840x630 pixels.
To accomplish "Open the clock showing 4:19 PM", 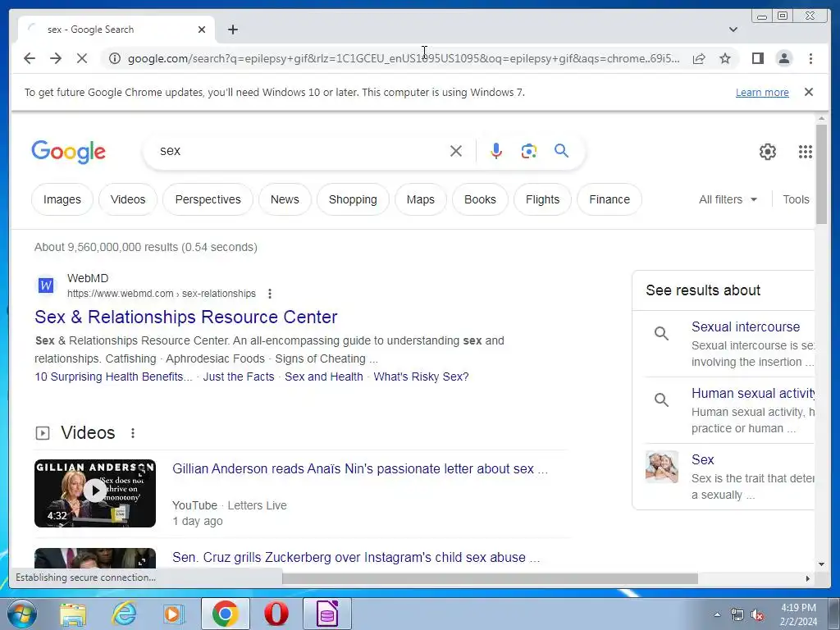I will (798, 614).
